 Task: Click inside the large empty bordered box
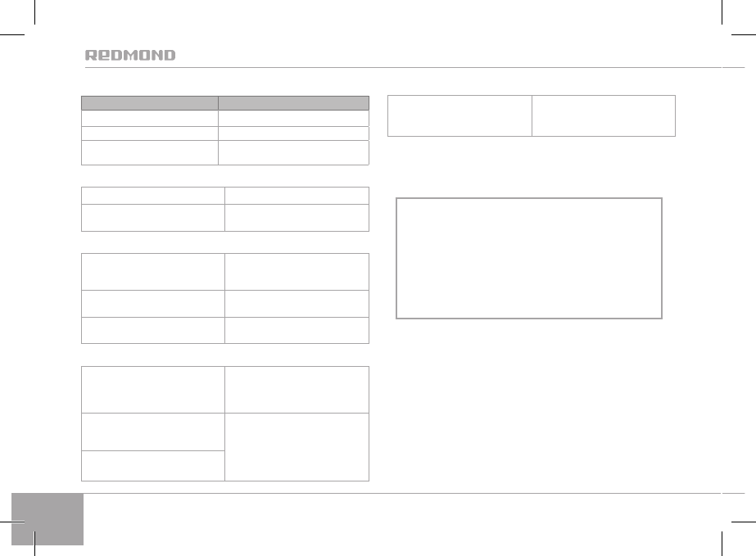coord(528,257)
